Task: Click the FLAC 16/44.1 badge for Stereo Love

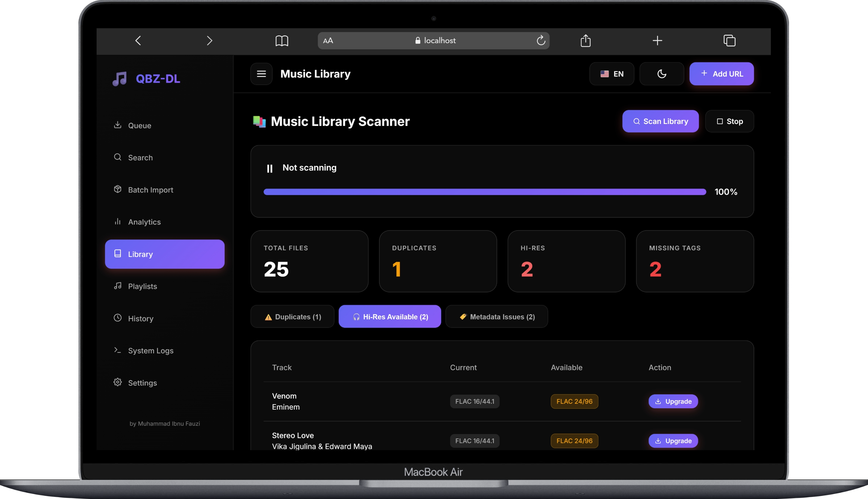Action: (x=475, y=441)
